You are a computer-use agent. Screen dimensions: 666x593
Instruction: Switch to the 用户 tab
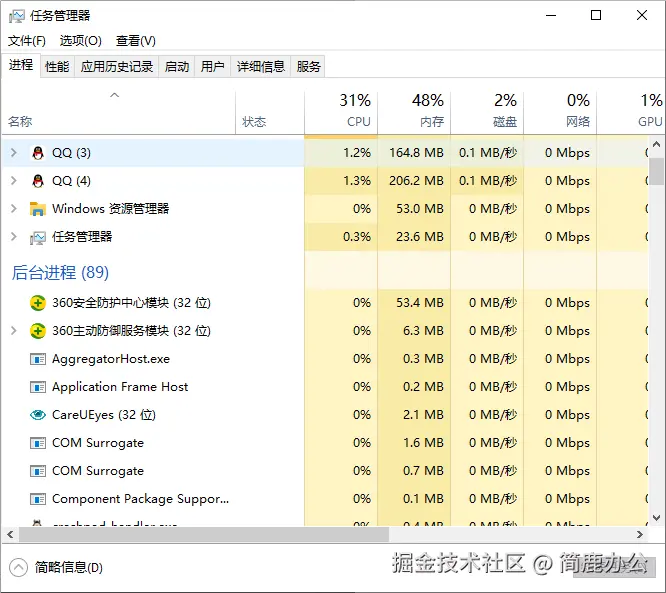[212, 66]
